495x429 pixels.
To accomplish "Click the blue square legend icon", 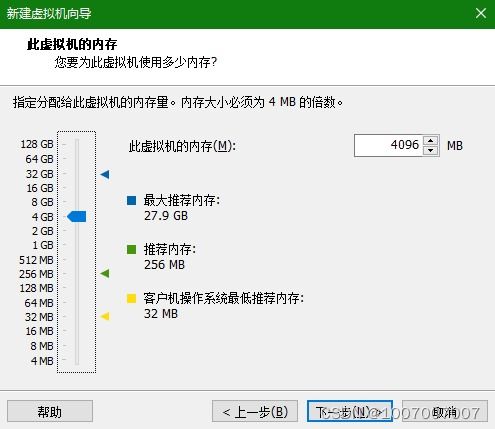I will pyautogui.click(x=132, y=200).
